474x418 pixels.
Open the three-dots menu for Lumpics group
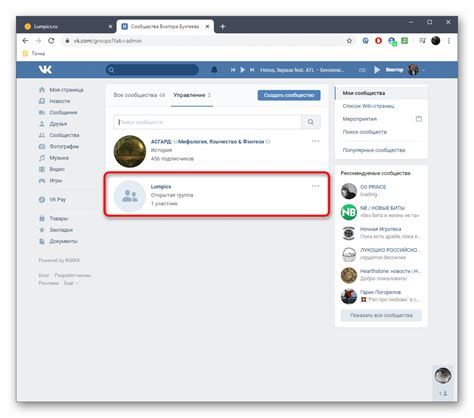pos(315,186)
